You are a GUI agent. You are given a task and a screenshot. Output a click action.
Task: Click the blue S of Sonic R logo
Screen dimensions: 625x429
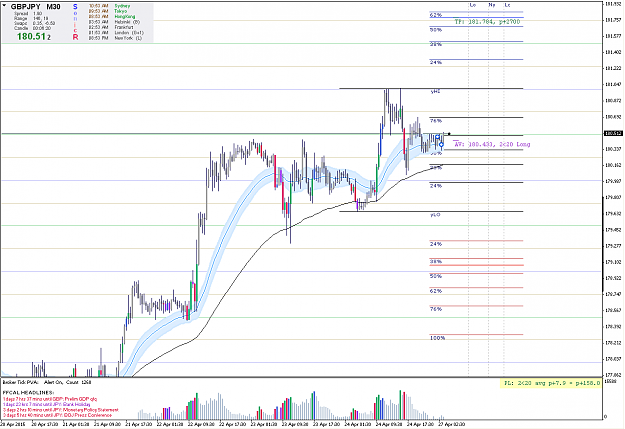click(75, 7)
